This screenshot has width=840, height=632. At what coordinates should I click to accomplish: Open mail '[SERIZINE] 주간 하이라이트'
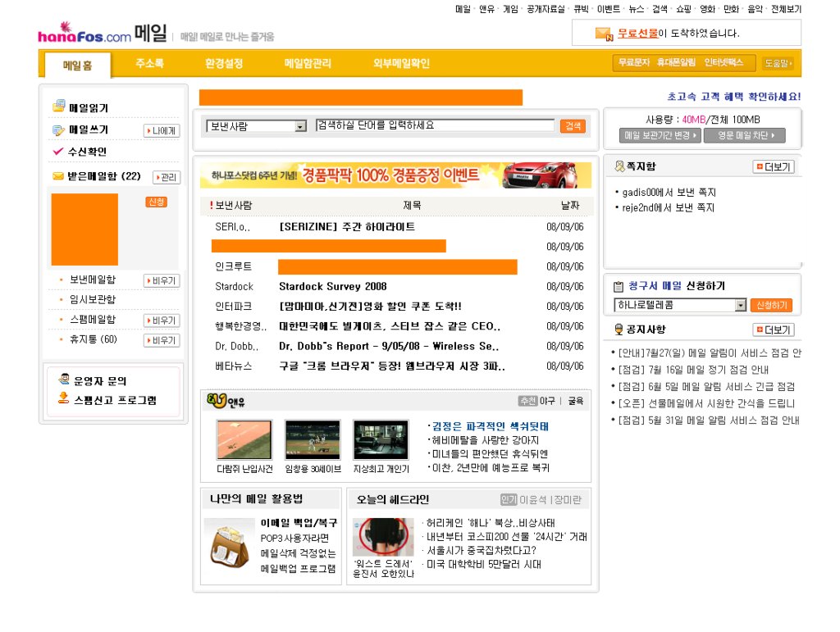[x=347, y=227]
